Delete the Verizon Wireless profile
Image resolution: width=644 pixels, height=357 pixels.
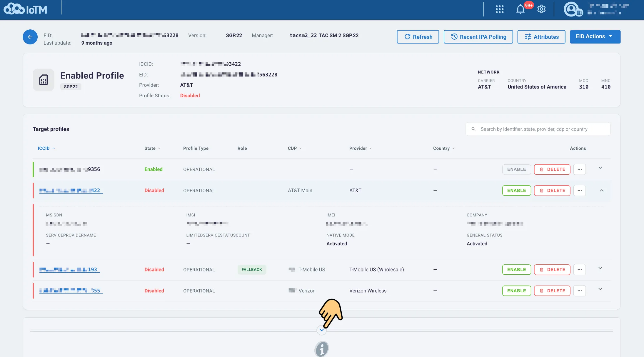552,291
